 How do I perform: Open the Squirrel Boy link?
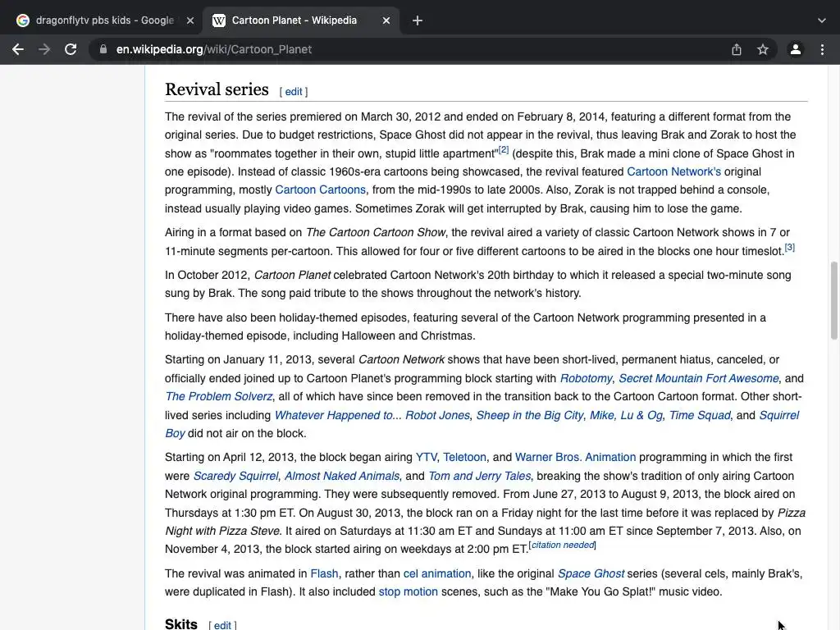click(779, 415)
